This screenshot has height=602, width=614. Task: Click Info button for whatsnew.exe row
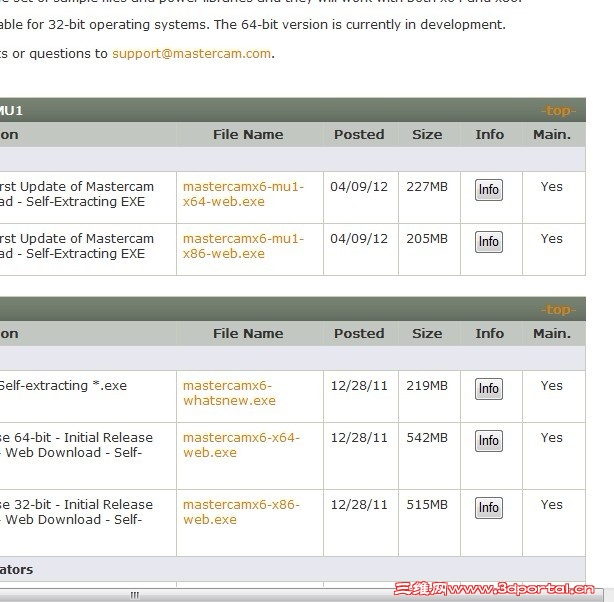(x=489, y=389)
